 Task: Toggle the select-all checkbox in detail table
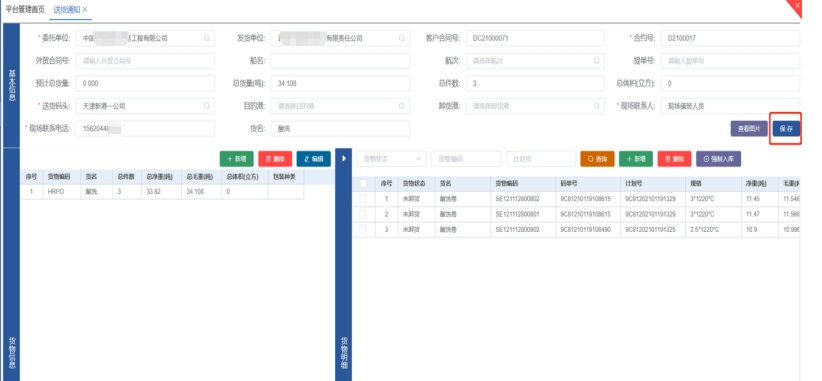point(363,183)
